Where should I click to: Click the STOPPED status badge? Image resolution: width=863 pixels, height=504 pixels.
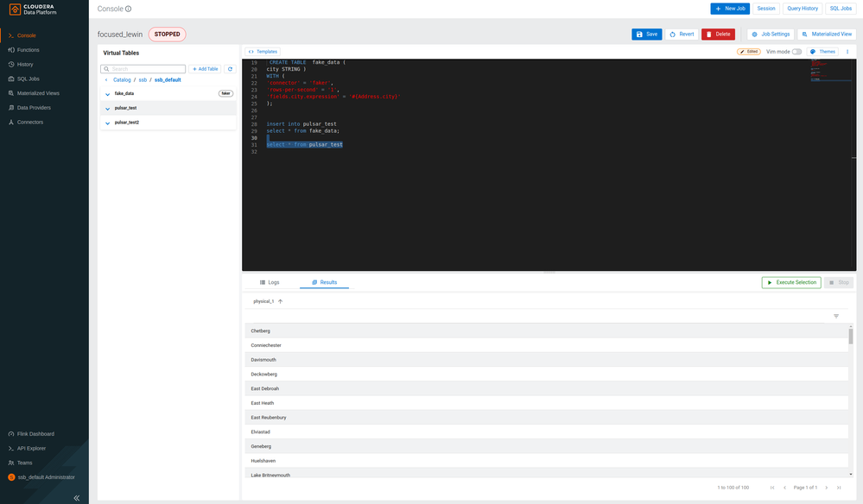(x=168, y=34)
